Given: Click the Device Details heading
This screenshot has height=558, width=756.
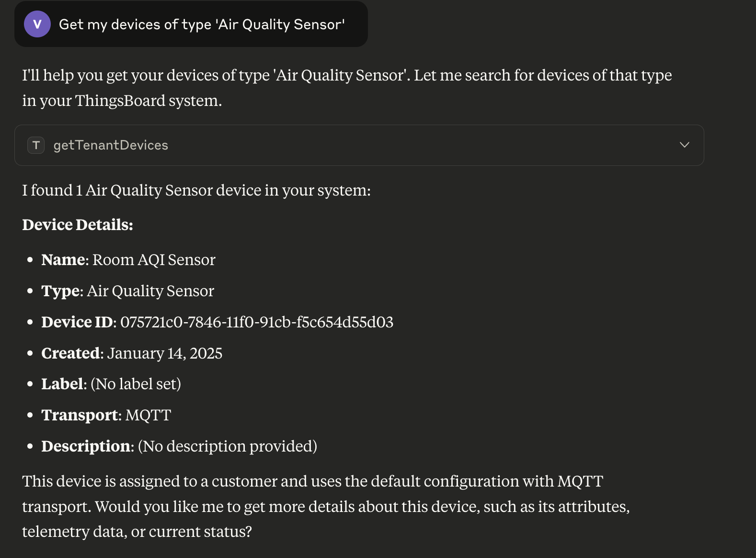Looking at the screenshot, I should click(x=78, y=224).
